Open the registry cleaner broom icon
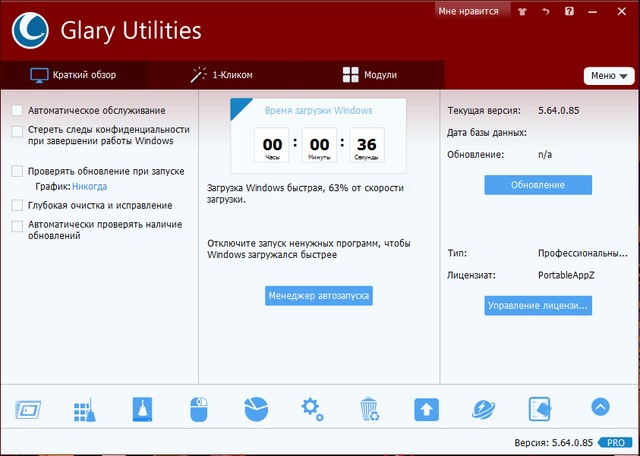Image resolution: width=640 pixels, height=456 pixels. [x=83, y=409]
